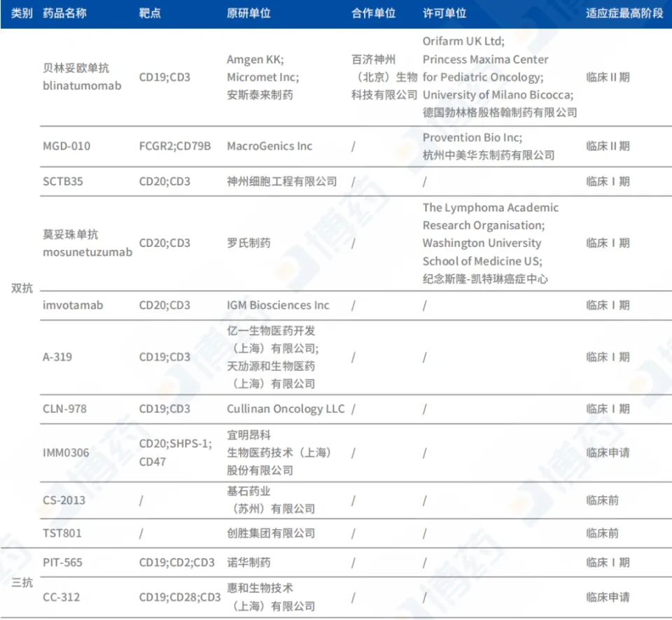
Task: Click originator 亿一生物医药开发（上海）有限公司
Action: pyautogui.click(x=273, y=339)
